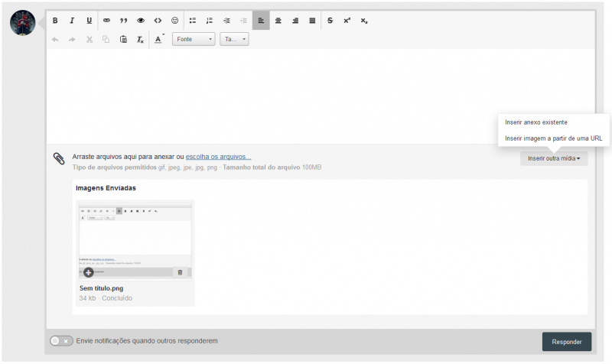Open the emoticon picker
The image size is (612, 364).
point(174,21)
